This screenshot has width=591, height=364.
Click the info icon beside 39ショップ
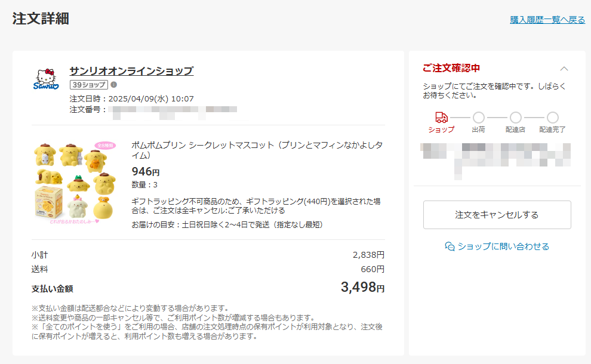pyautogui.click(x=113, y=85)
